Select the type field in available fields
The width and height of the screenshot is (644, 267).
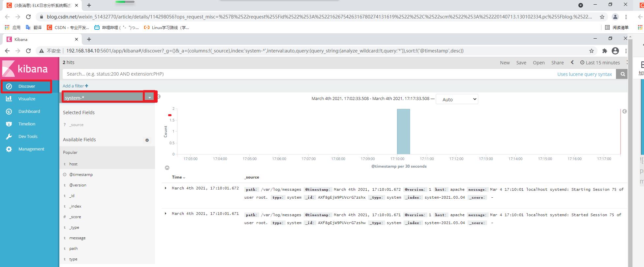pyautogui.click(x=73, y=259)
